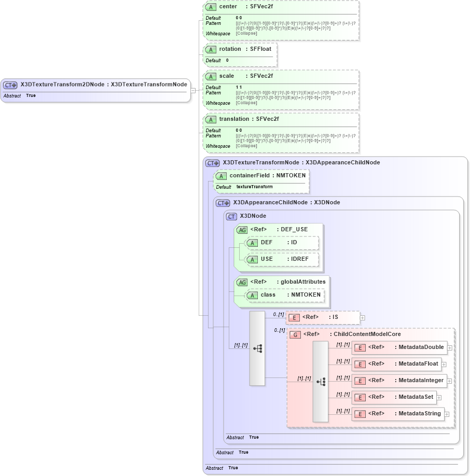
Task: Collapse the X3DTextureTransform2DNode branch connector
Action: coord(193,90)
